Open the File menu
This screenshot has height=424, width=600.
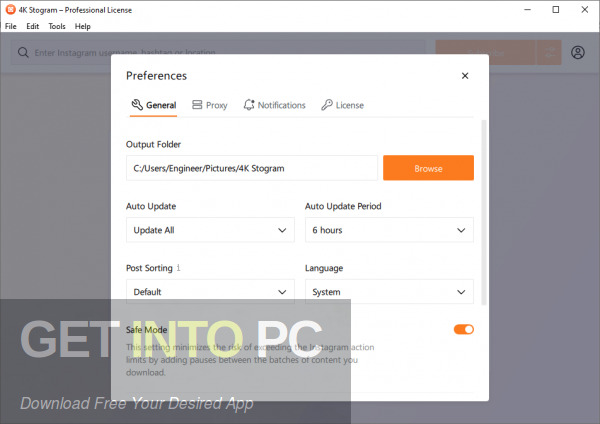(11, 26)
